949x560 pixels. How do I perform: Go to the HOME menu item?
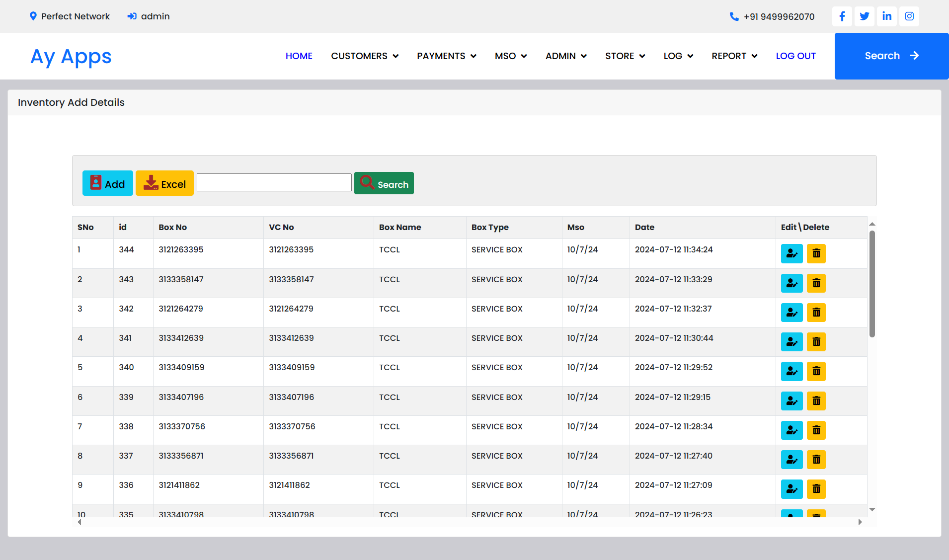299,56
